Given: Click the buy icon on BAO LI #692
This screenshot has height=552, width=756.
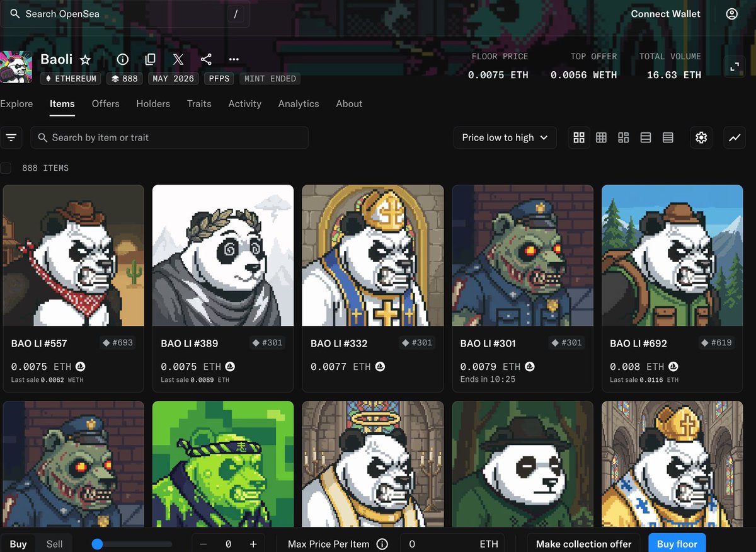Looking at the screenshot, I should (673, 366).
